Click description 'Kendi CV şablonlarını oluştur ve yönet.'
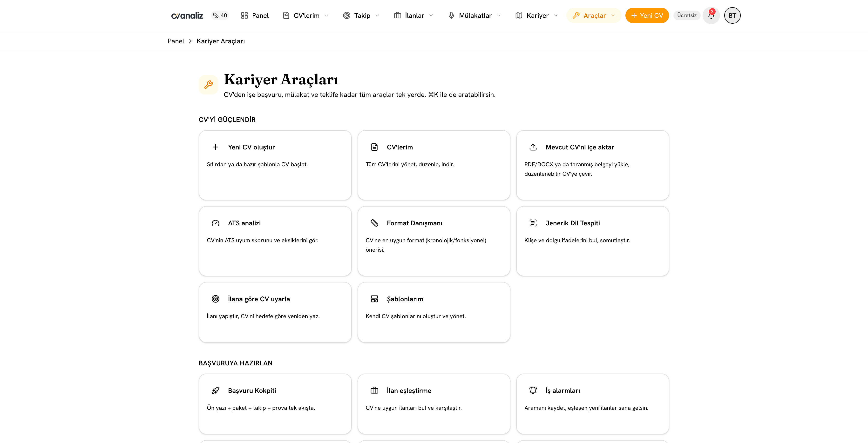The image size is (868, 443). (x=416, y=316)
